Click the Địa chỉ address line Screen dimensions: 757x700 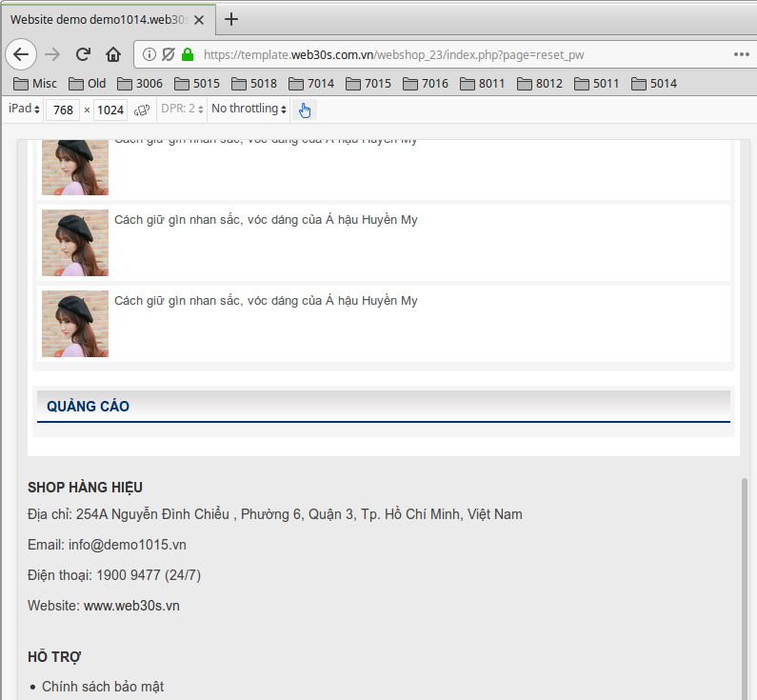coord(274,514)
